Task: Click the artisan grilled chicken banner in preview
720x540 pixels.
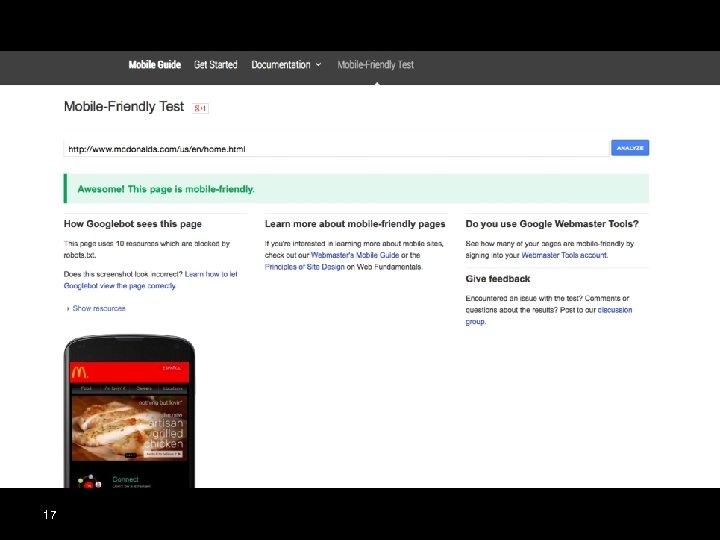Action: [129, 428]
